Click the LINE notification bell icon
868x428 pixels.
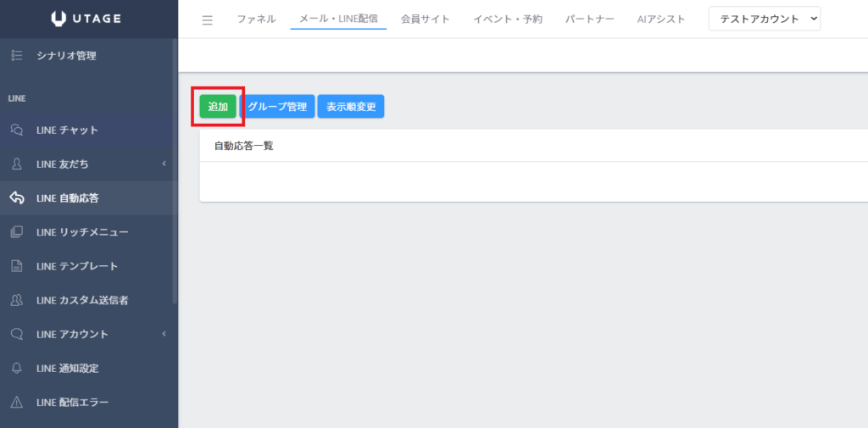point(16,369)
